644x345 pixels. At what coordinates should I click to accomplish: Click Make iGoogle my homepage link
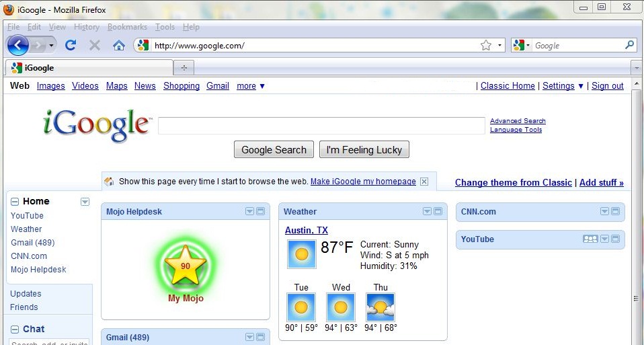[363, 182]
